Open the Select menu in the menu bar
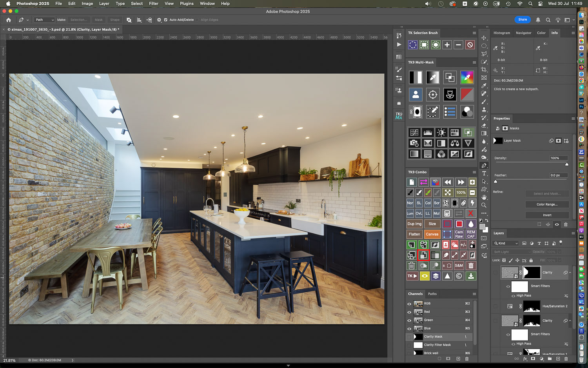This screenshot has width=588, height=368. click(x=137, y=4)
